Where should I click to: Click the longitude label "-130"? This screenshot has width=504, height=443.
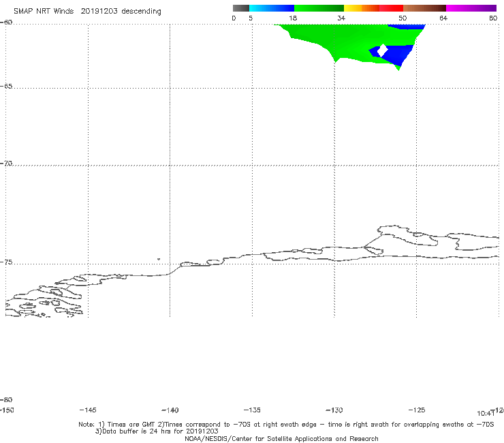click(x=334, y=410)
